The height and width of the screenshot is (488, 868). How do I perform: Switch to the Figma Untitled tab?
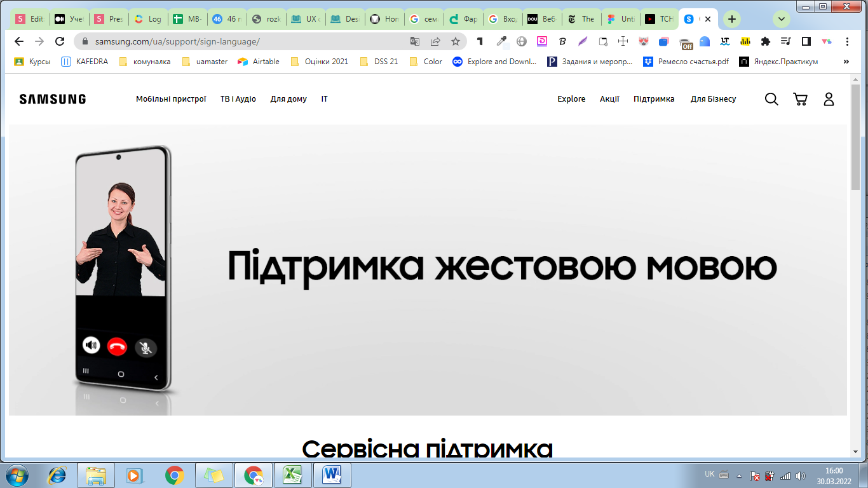tap(620, 19)
